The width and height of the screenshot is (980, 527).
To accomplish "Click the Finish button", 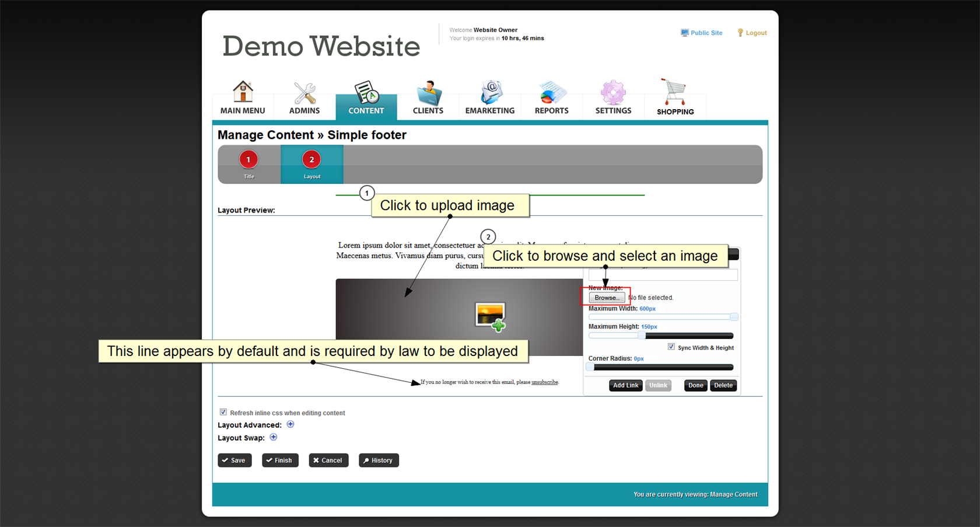I will (x=280, y=460).
